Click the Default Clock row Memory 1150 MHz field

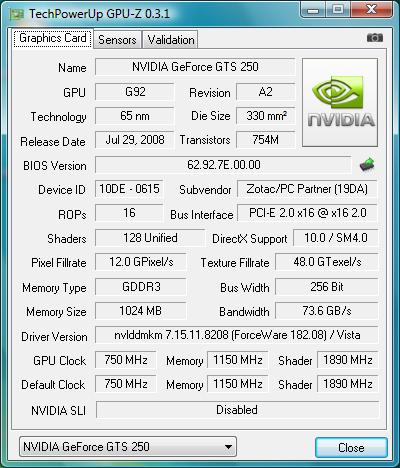238,384
